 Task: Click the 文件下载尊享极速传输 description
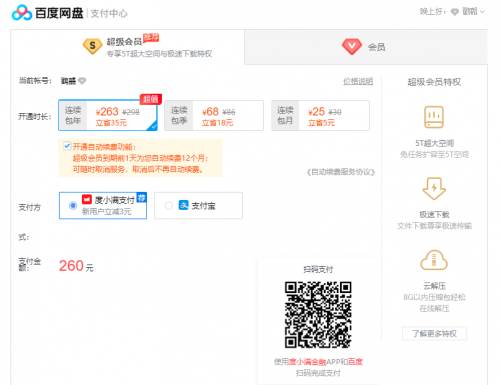point(434,226)
